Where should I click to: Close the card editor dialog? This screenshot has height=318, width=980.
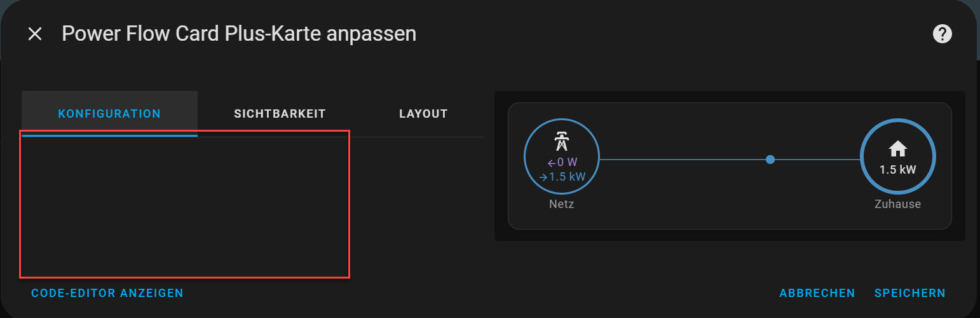(35, 34)
